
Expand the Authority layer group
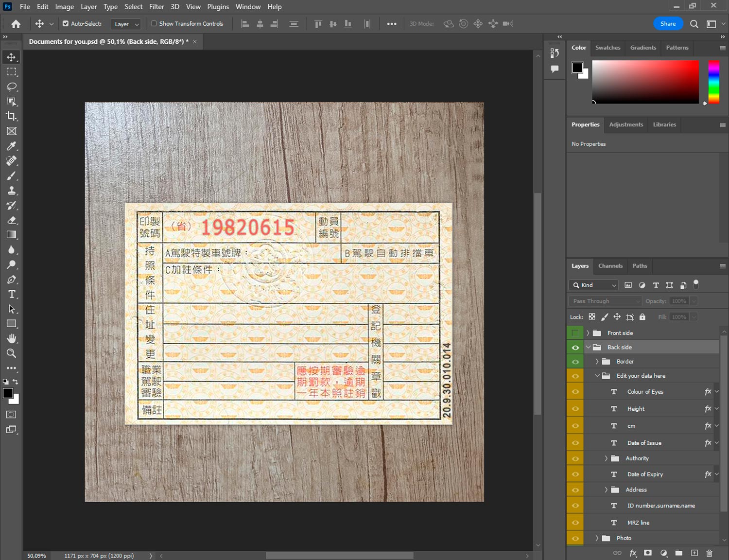point(606,458)
